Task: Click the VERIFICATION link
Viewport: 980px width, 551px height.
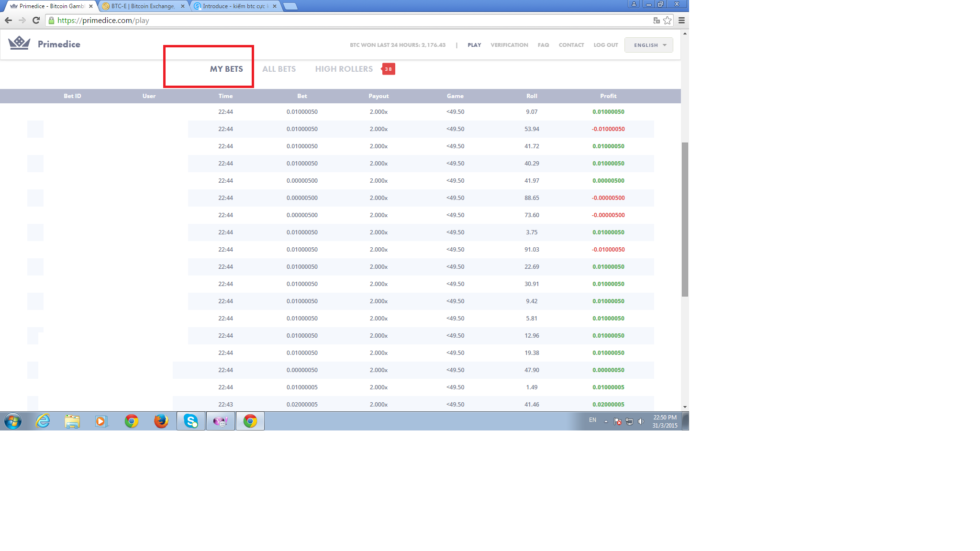Action: (509, 45)
